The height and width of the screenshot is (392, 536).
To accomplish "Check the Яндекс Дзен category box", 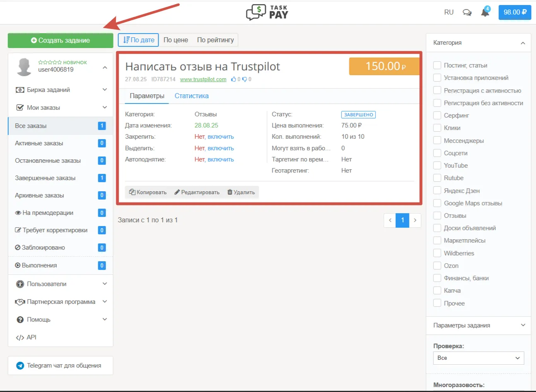I will pyautogui.click(x=437, y=190).
